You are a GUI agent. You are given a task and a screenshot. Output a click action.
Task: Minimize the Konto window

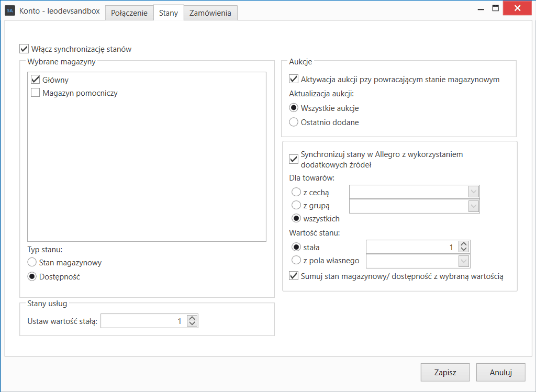click(481, 9)
